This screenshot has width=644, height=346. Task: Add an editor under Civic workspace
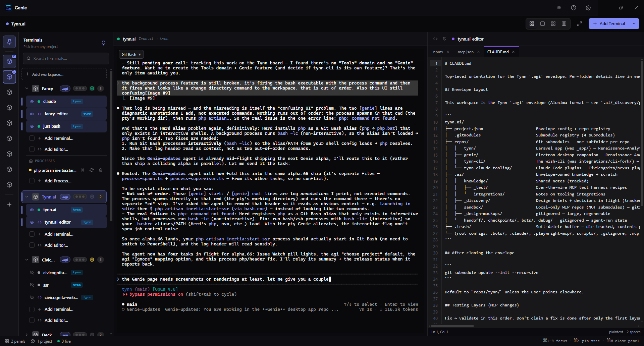[56, 321]
